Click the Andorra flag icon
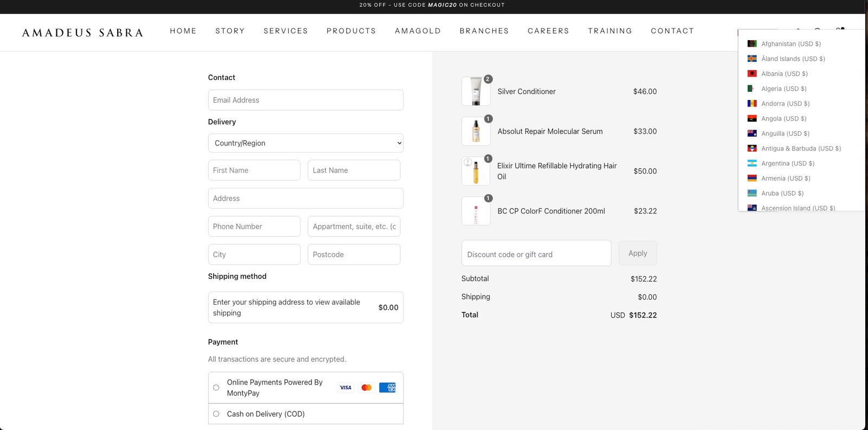This screenshot has width=868, height=430. 752,104
